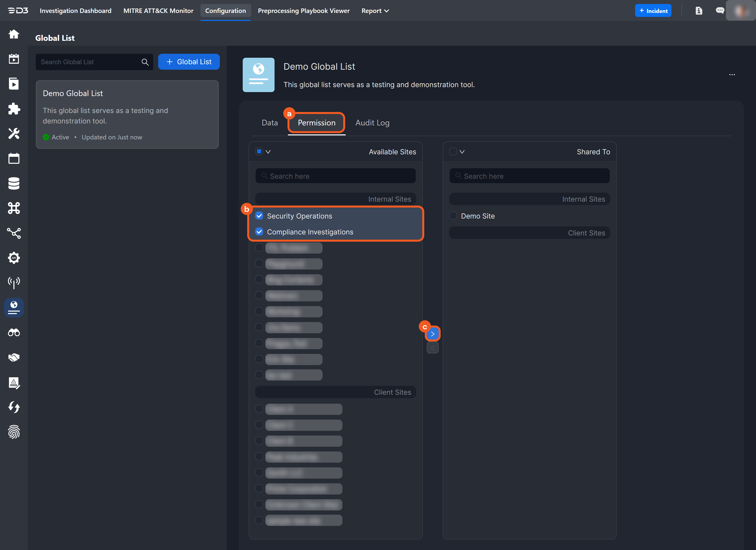
Task: Open Shared To select-all dropdown arrow
Action: click(x=462, y=152)
